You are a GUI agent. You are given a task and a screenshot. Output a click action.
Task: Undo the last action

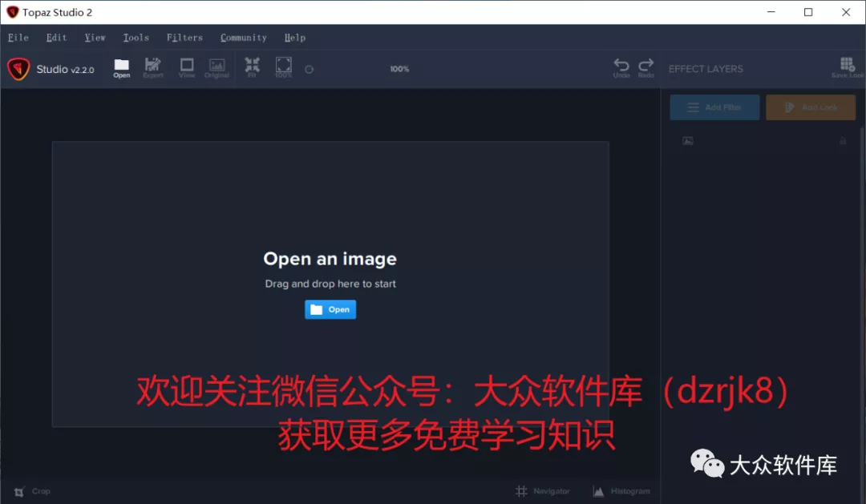[621, 68]
